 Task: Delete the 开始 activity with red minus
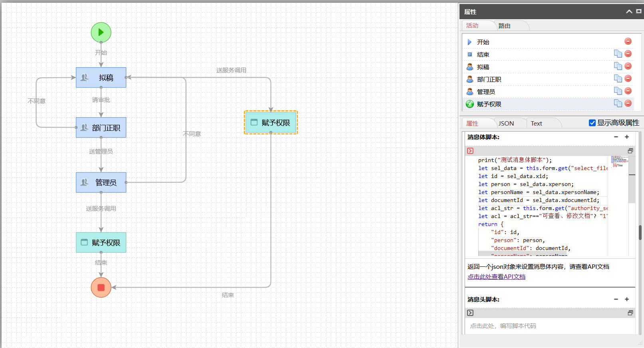pyautogui.click(x=628, y=42)
